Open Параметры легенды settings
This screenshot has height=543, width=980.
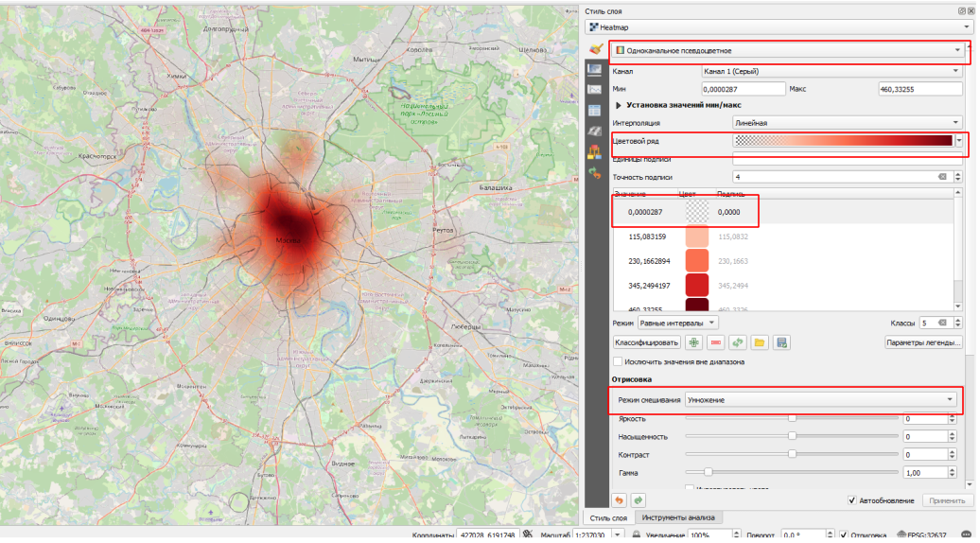[x=923, y=342]
